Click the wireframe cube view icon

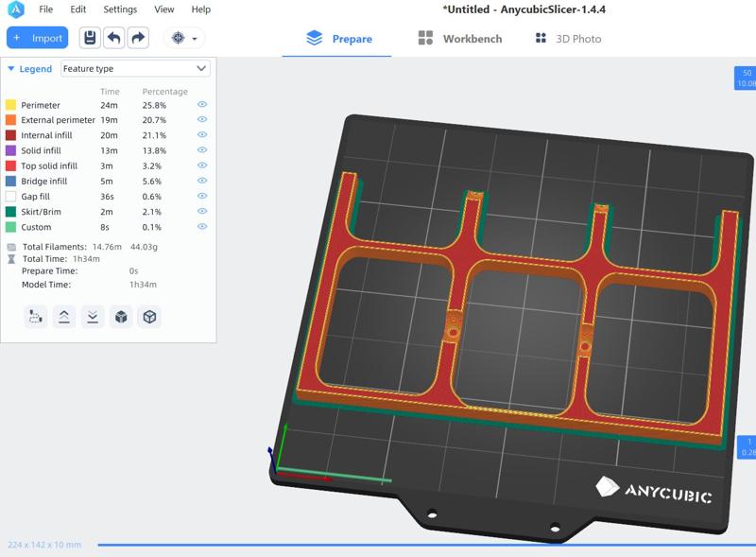pos(149,317)
